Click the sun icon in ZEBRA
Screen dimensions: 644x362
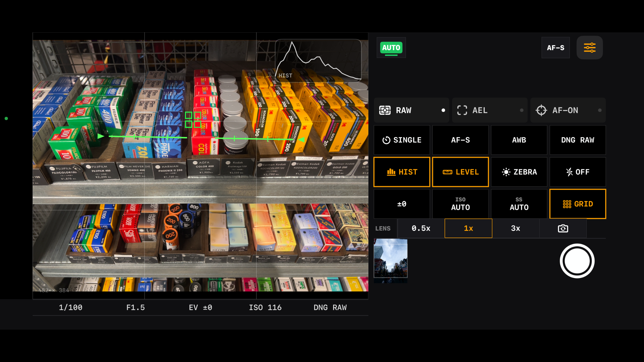click(506, 172)
